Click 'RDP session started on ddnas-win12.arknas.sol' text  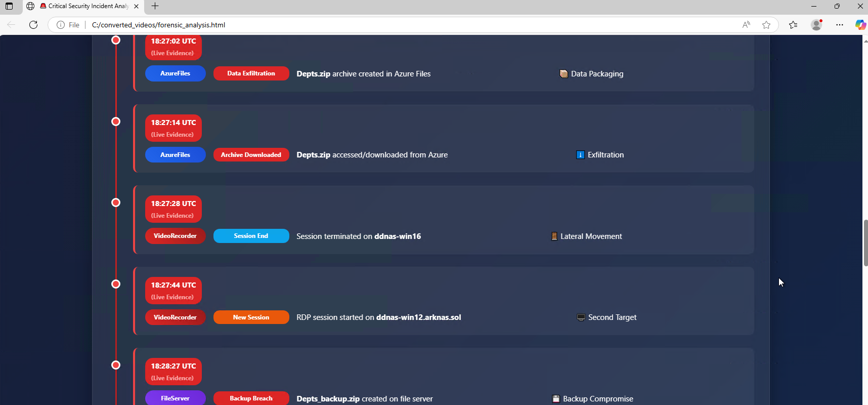click(x=379, y=317)
